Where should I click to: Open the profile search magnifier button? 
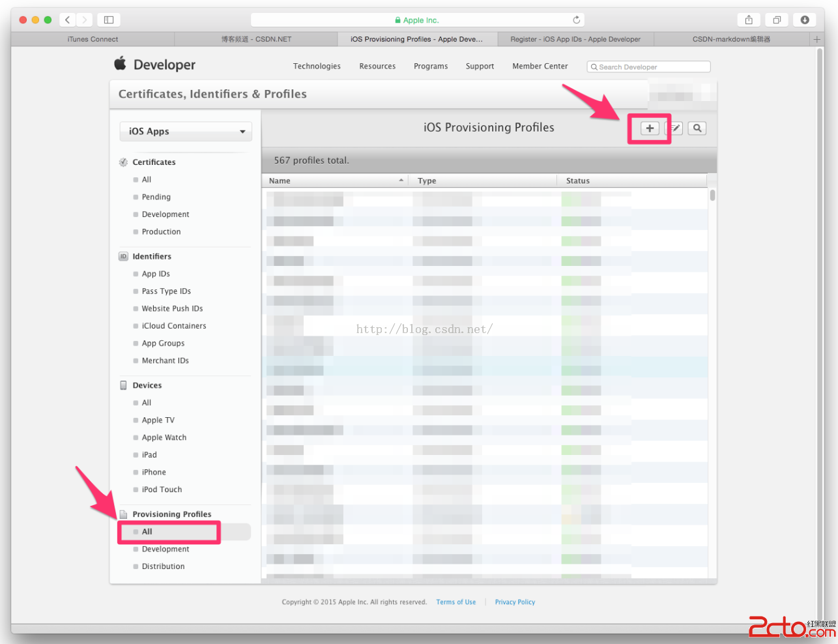(x=697, y=128)
